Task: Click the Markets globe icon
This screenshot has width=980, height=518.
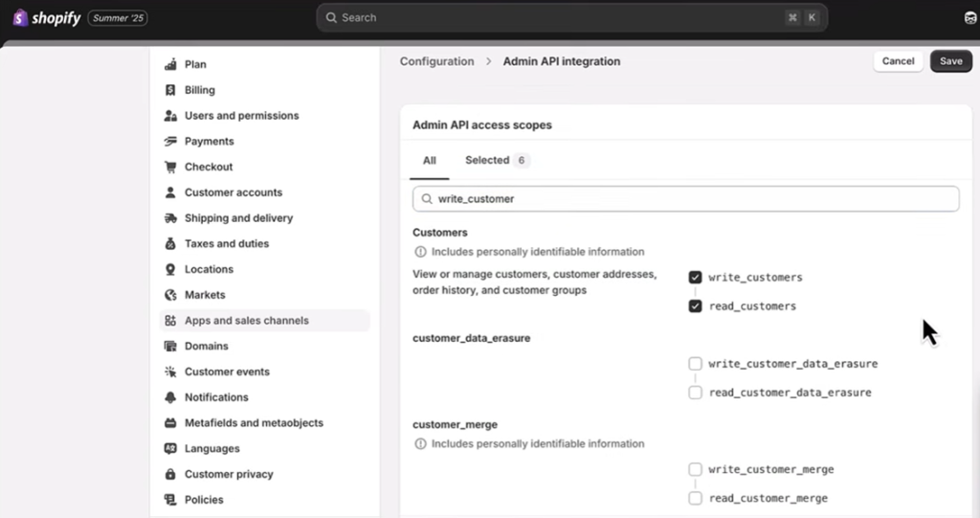Action: pyautogui.click(x=170, y=295)
